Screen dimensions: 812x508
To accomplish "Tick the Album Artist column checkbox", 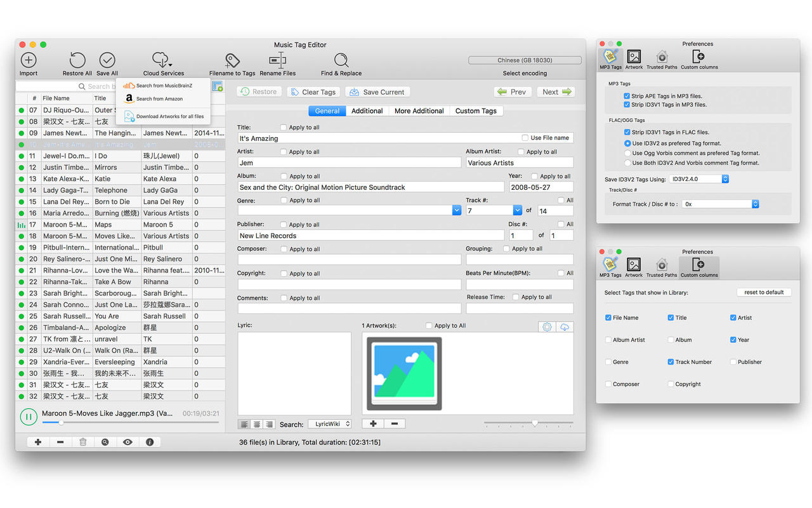I will (608, 340).
